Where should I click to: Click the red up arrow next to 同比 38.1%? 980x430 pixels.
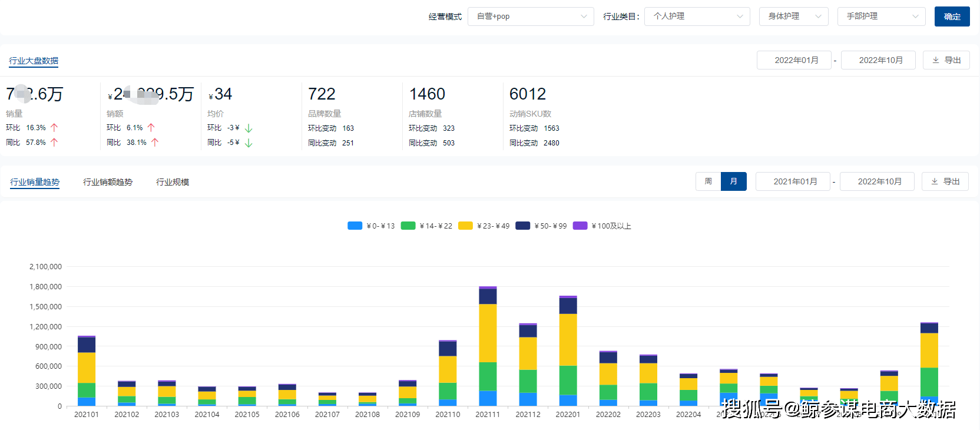tap(155, 142)
